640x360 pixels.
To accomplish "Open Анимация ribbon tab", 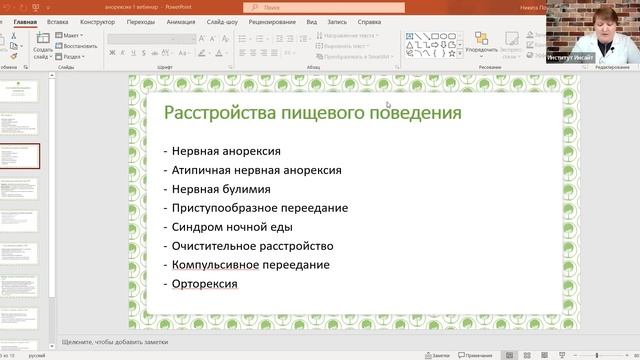I will 180,22.
